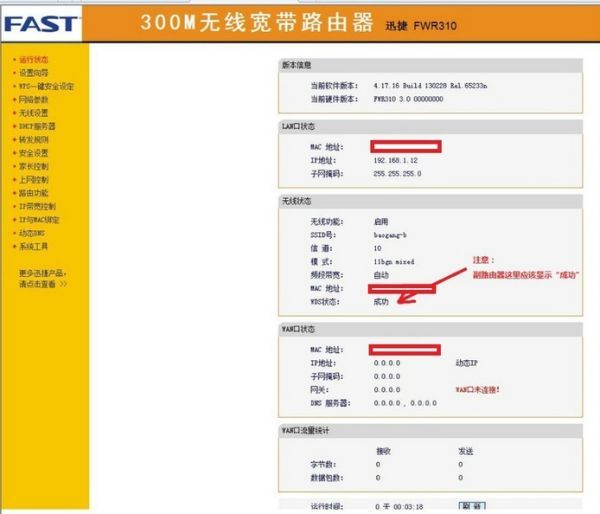The height and width of the screenshot is (514, 600).
Task: Click LAN IP address 192.168.1.12
Action: point(396,160)
